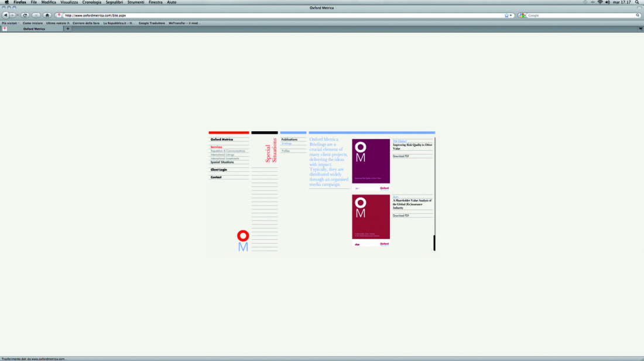Click the toolbar toggle pill in title bar

pos(639,8)
